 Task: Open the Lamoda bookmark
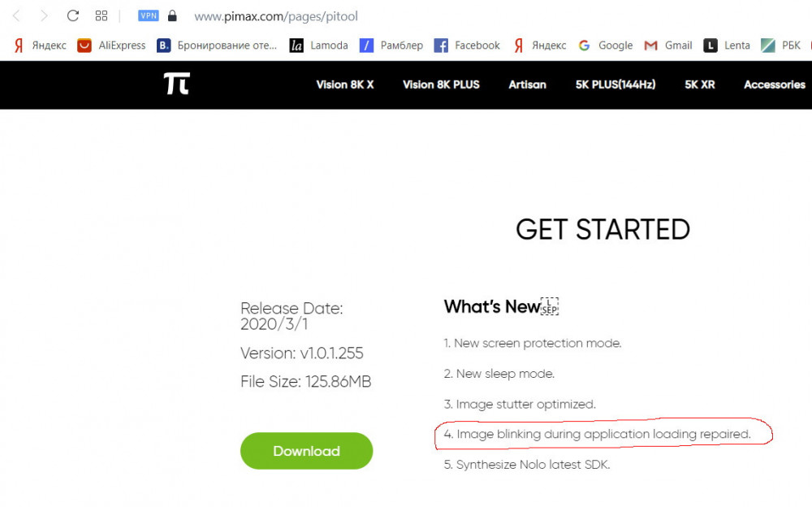pyautogui.click(x=319, y=45)
